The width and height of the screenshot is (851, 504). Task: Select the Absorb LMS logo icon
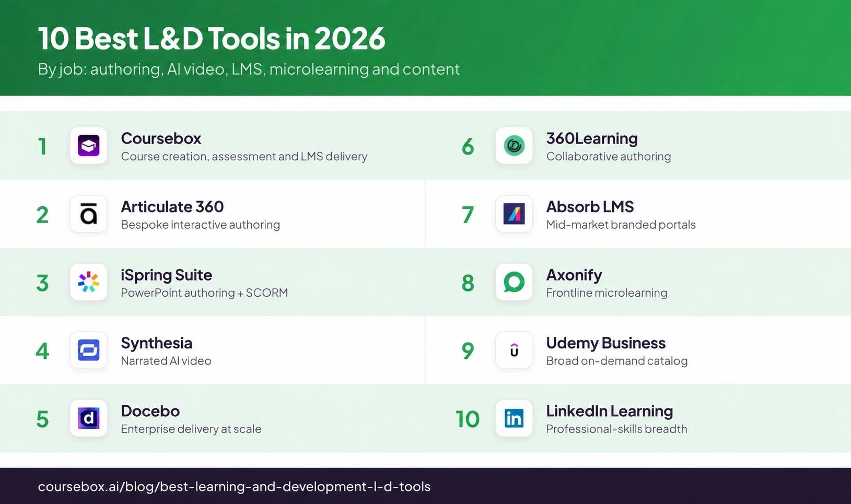point(514,214)
